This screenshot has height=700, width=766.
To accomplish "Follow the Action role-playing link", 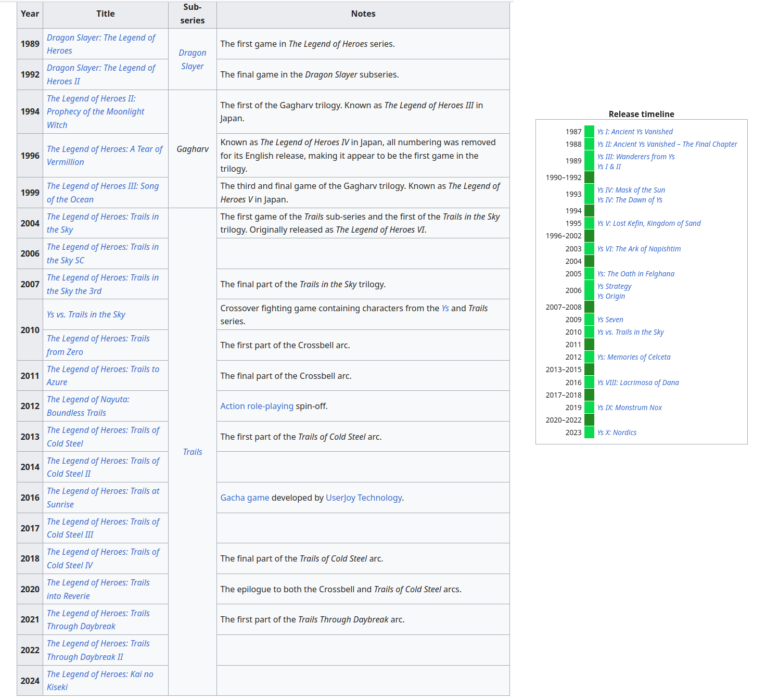I will 257,406.
